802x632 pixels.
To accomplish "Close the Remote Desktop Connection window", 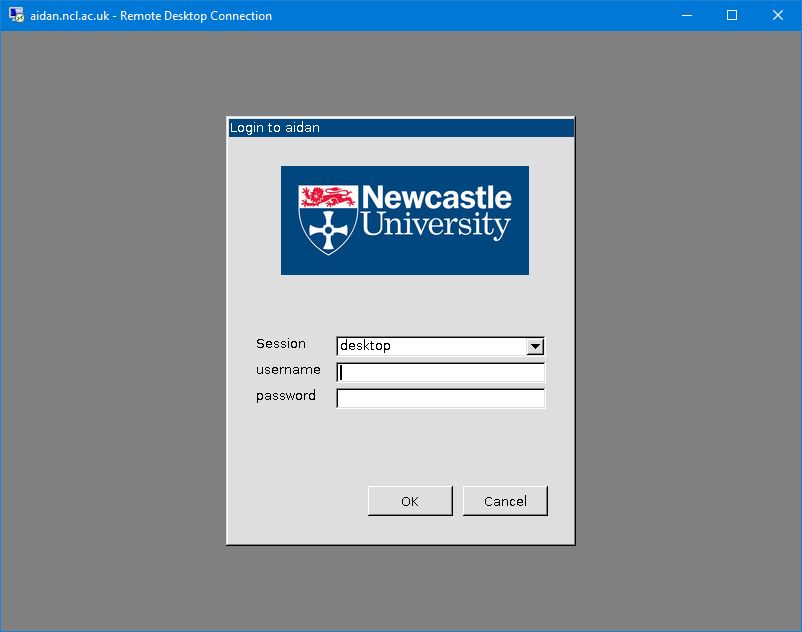I will 778,15.
